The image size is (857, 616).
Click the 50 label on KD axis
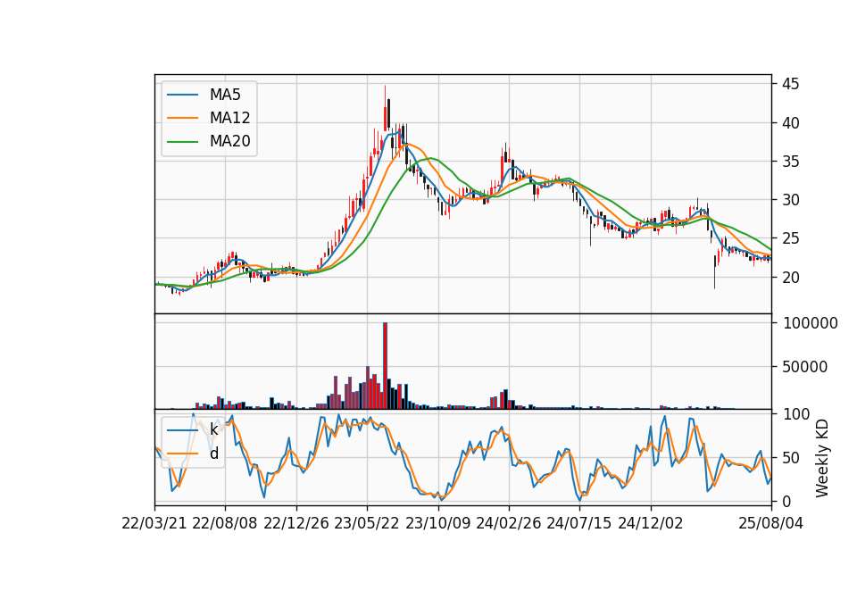pyautogui.click(x=790, y=458)
